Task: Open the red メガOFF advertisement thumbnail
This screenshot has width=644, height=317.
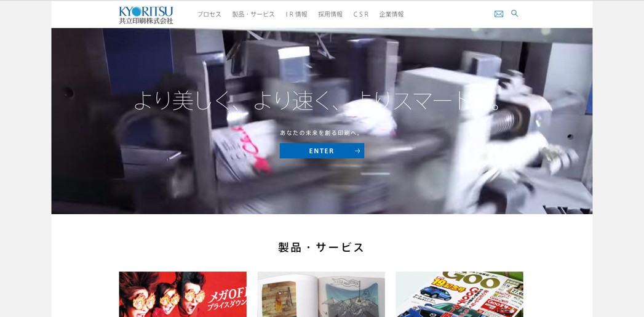Action: click(183, 294)
